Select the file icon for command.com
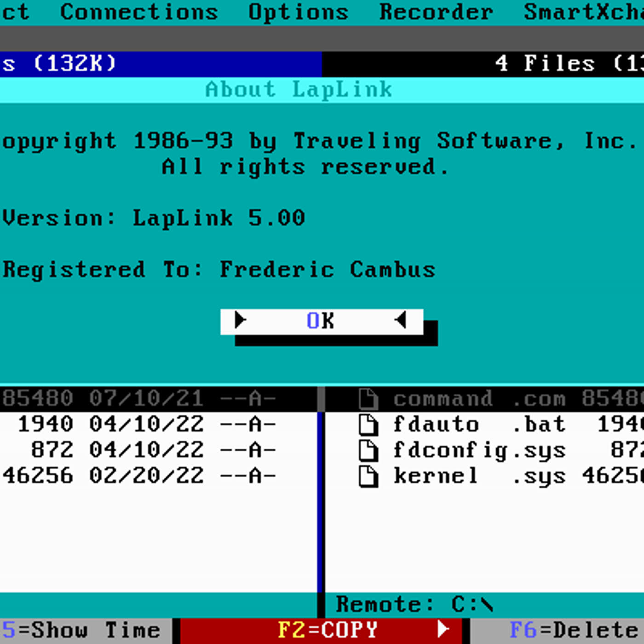 (368, 399)
